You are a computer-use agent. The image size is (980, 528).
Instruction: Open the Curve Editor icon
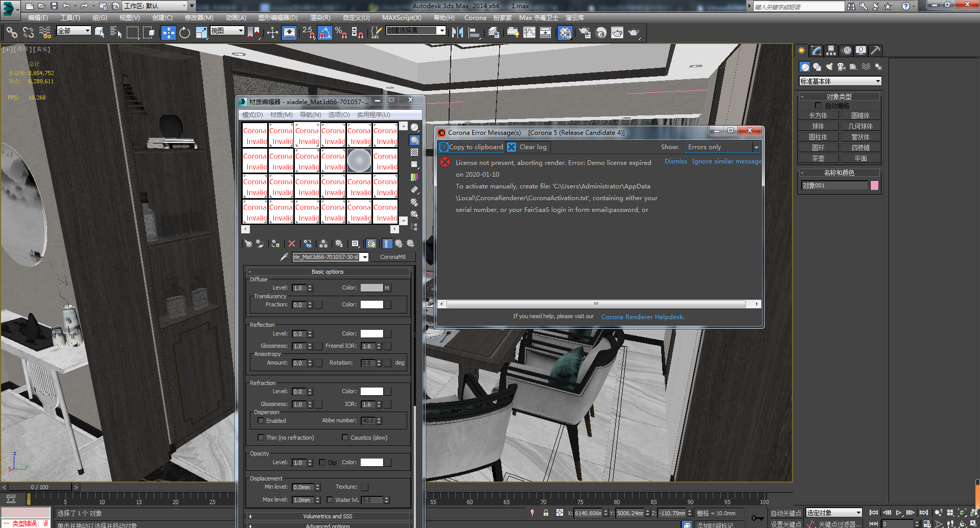pyautogui.click(x=529, y=33)
